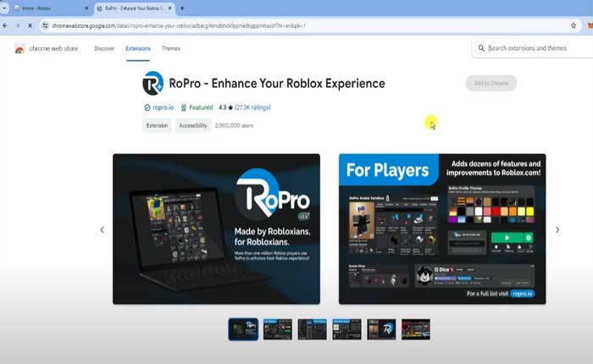Select the first carousel thumbnail
This screenshot has width=593, height=364.
point(243,328)
